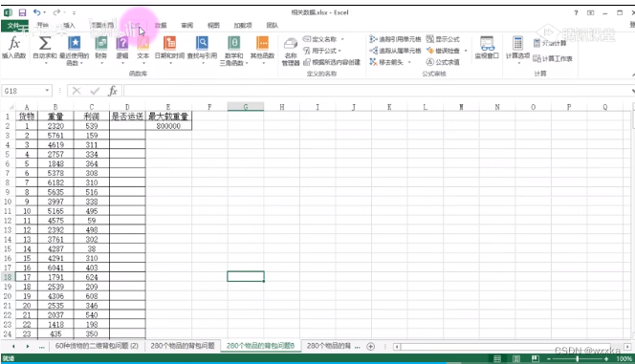635x364 pixels.
Task: Switch to the Home (开始) tab
Action: [x=42, y=26]
